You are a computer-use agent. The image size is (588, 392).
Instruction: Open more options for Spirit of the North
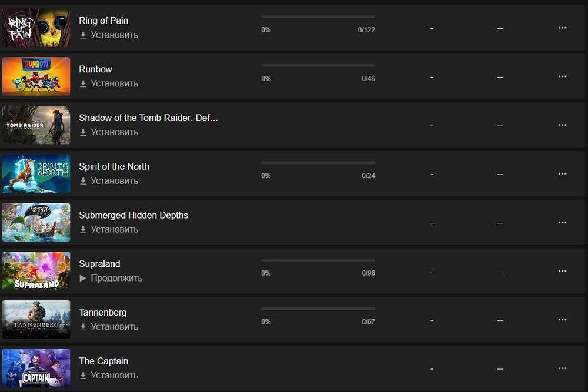562,174
